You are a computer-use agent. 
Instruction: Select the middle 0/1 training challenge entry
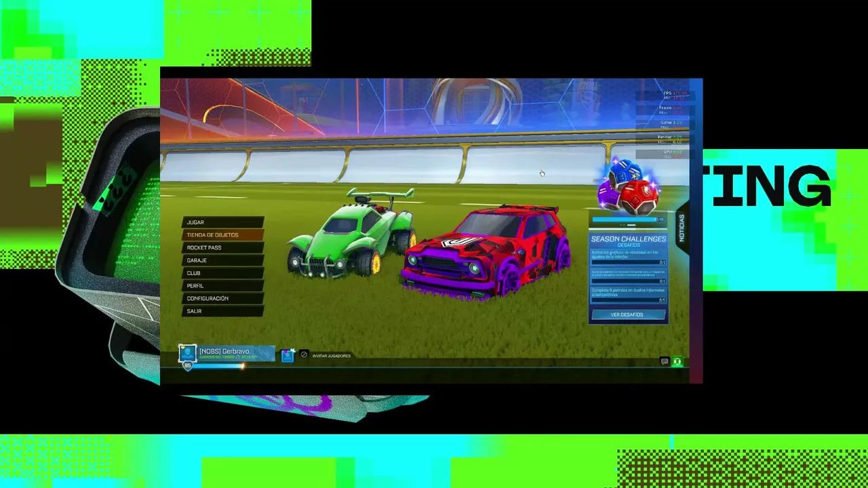click(628, 275)
